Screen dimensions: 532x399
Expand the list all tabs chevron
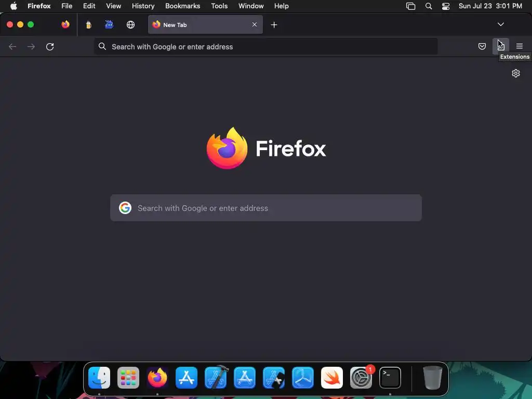(500, 24)
